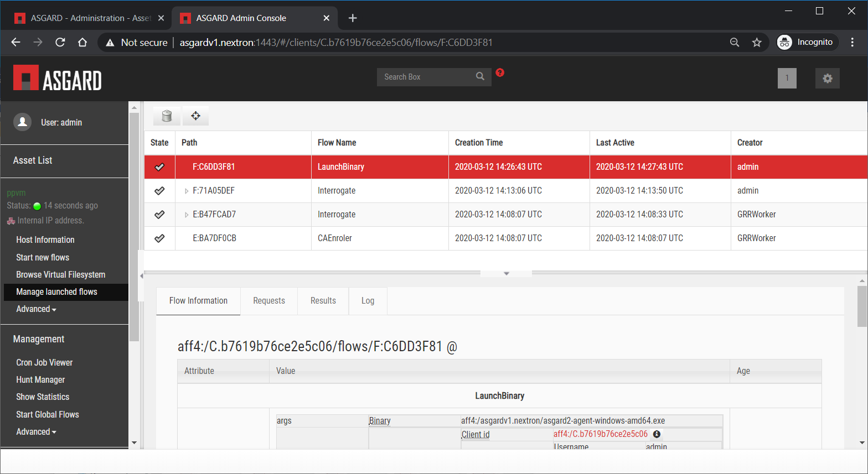Open the Chrome three-dot menu
Image resolution: width=868 pixels, height=474 pixels.
[852, 42]
